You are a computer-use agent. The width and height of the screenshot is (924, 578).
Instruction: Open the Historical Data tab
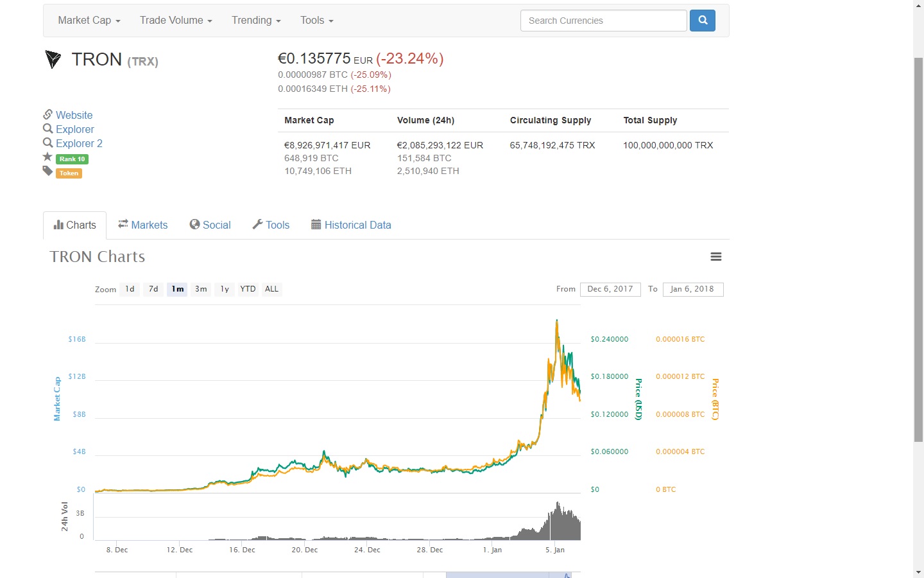pyautogui.click(x=351, y=225)
